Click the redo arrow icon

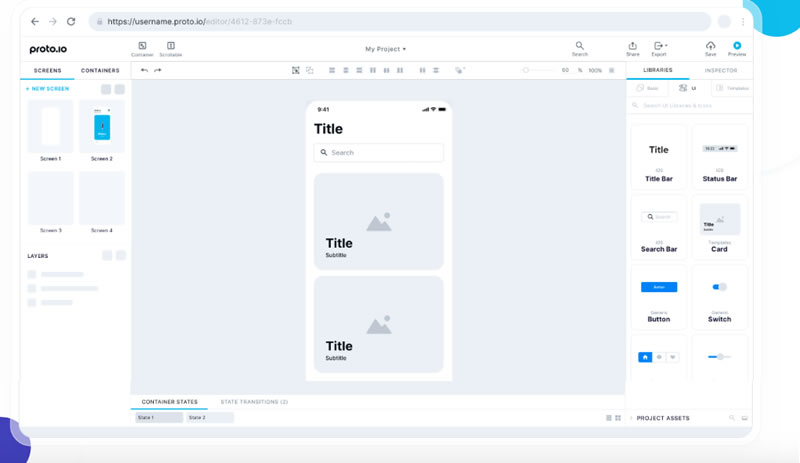click(x=158, y=70)
